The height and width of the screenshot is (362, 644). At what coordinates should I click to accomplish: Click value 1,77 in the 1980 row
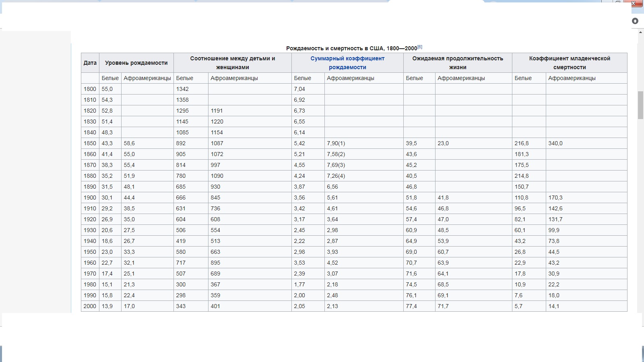[x=299, y=284]
